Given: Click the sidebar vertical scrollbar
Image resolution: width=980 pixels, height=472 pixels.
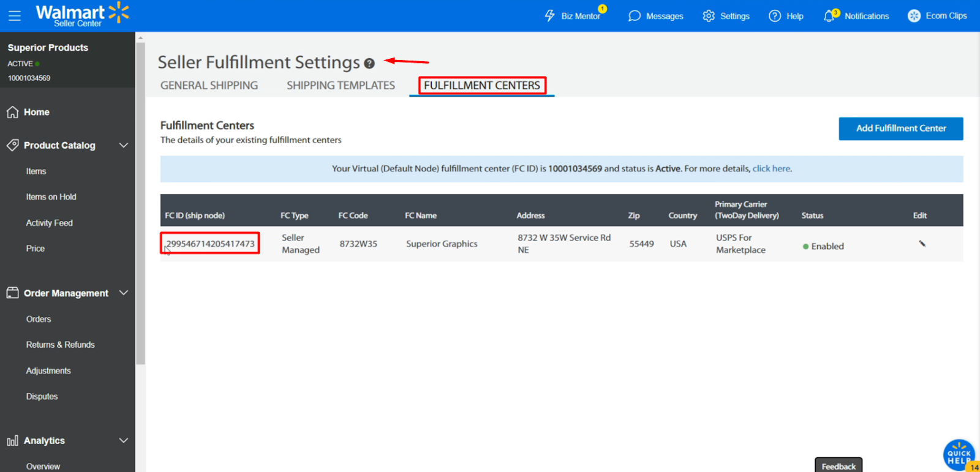Looking at the screenshot, I should 141,202.
